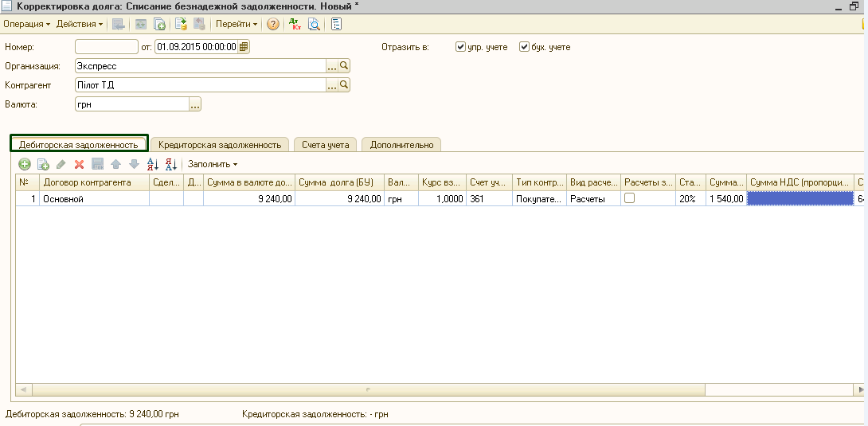Open the Счета учета tab
This screenshot has width=868, height=426.
326,145
